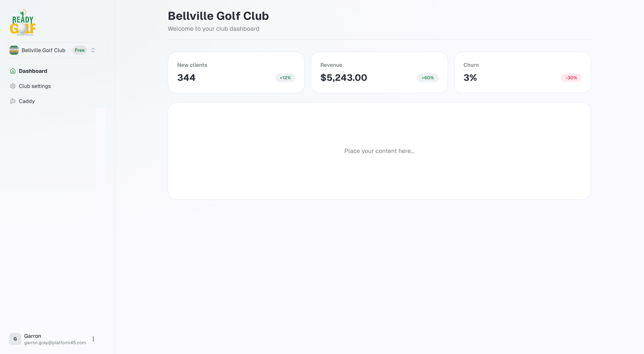Screen dimensions: 644x354
Task: Select the Revenue stat card
Action: 379,72
